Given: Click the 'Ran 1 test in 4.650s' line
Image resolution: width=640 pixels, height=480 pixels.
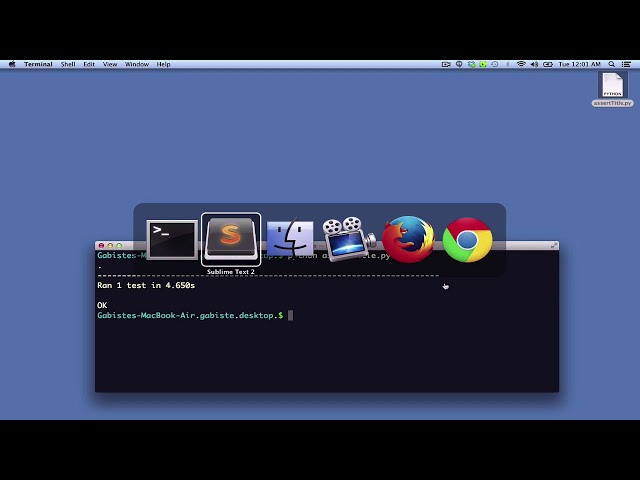Looking at the screenshot, I should (x=146, y=285).
